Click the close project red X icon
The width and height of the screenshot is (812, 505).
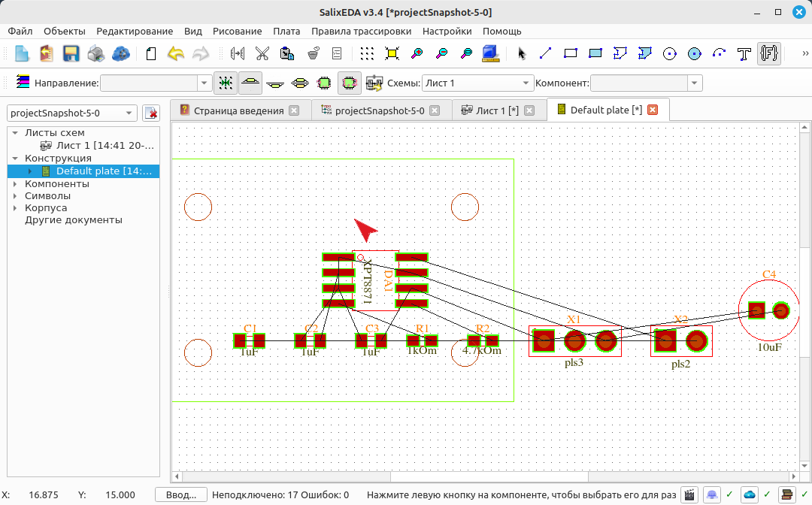click(x=150, y=113)
